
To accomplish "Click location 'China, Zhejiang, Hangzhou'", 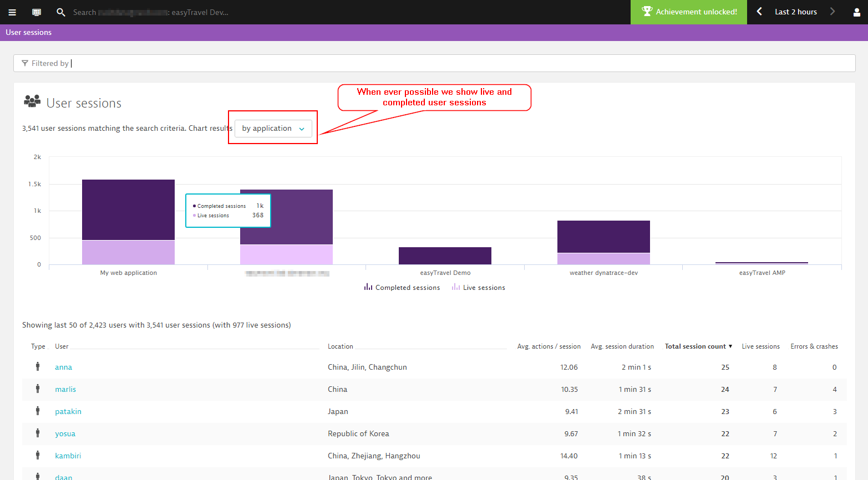I will point(374,456).
